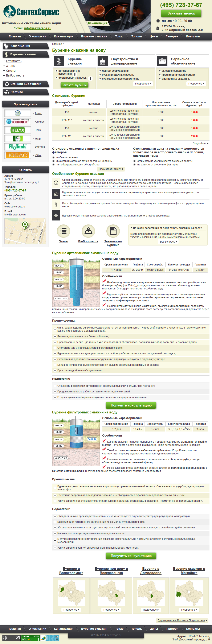Screen dimensions: 212x644
Task: Click the Кедр manufacturer logo
Action: (17, 139)
